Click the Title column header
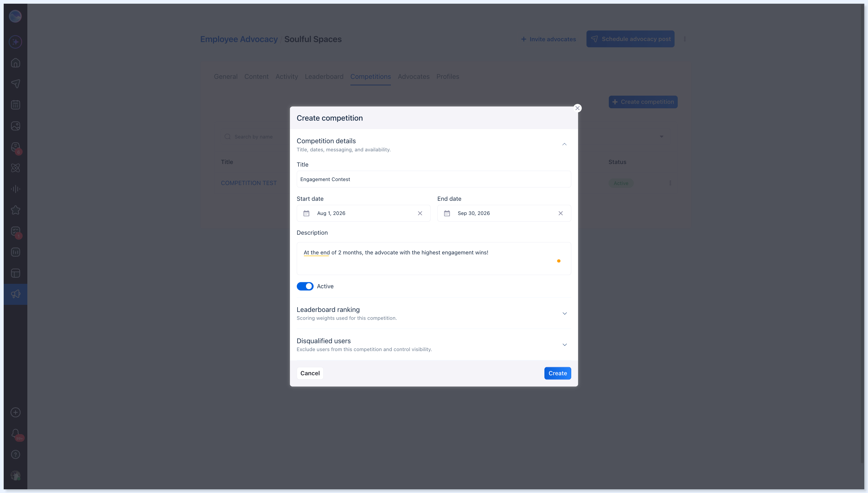 pos(227,162)
